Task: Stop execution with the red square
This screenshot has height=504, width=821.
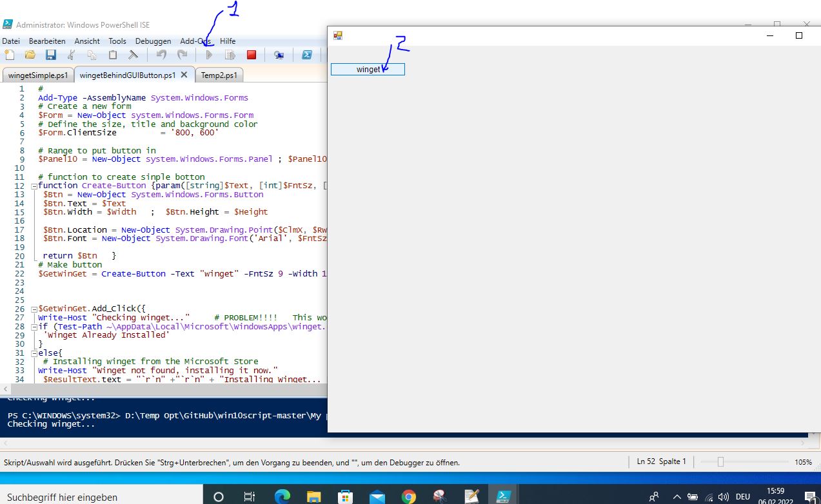Action: click(252, 55)
